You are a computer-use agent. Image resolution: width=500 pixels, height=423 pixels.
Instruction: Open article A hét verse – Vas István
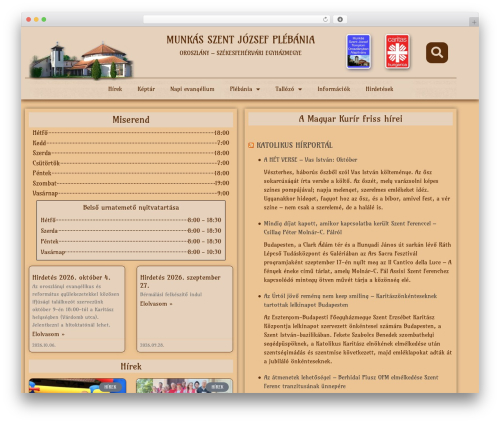[x=310, y=160]
